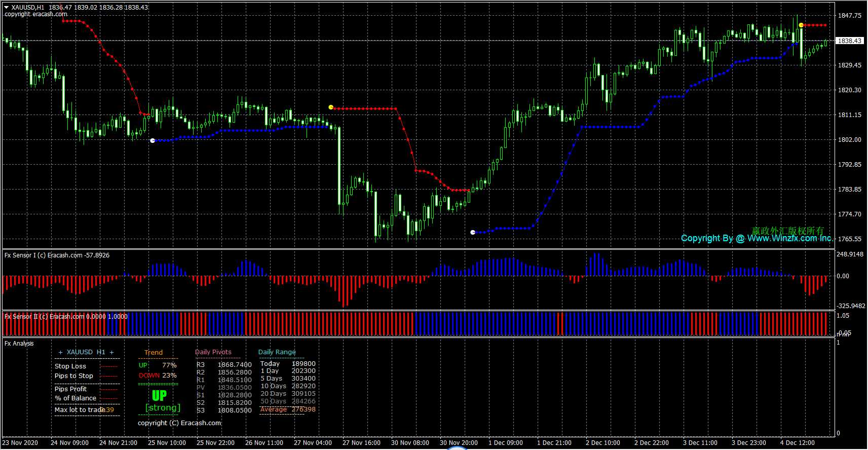
Task: Click the 1.05 Fx Sensor II scale value
Action: [x=843, y=315]
